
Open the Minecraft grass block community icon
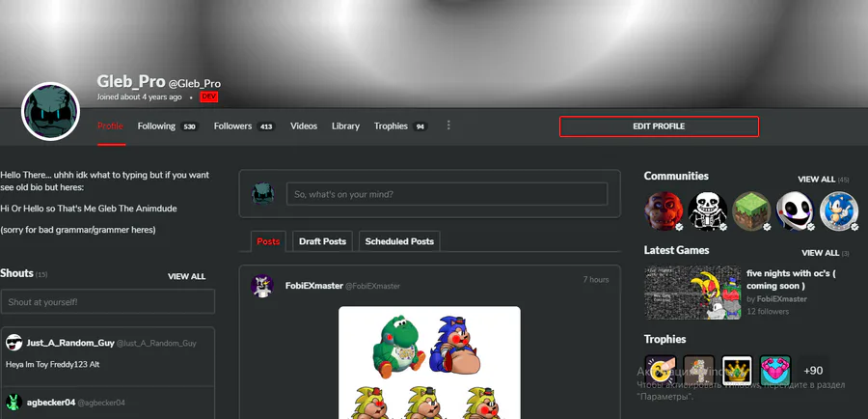pyautogui.click(x=751, y=211)
